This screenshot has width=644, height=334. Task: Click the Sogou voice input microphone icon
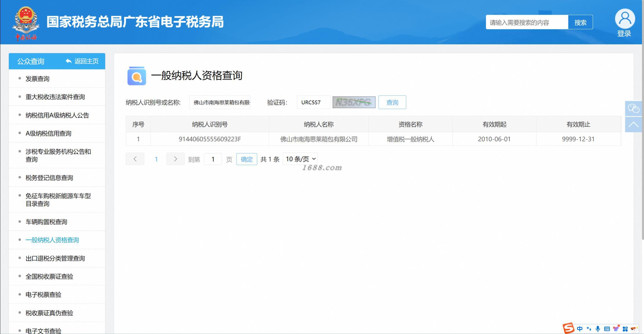[597, 329]
